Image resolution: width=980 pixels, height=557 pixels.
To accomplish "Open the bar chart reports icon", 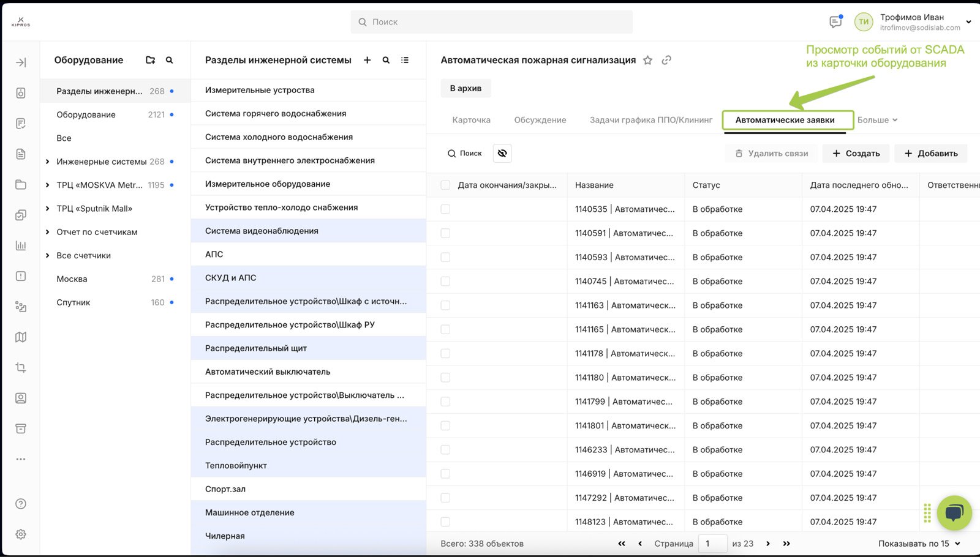I will point(21,245).
